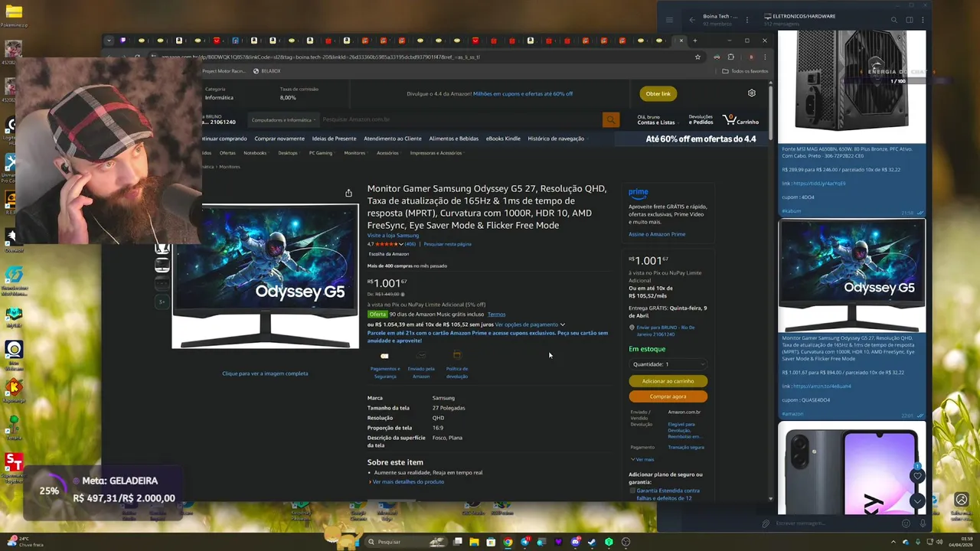The image size is (980, 551).
Task: Click the Obter link button
Action: pyautogui.click(x=658, y=93)
